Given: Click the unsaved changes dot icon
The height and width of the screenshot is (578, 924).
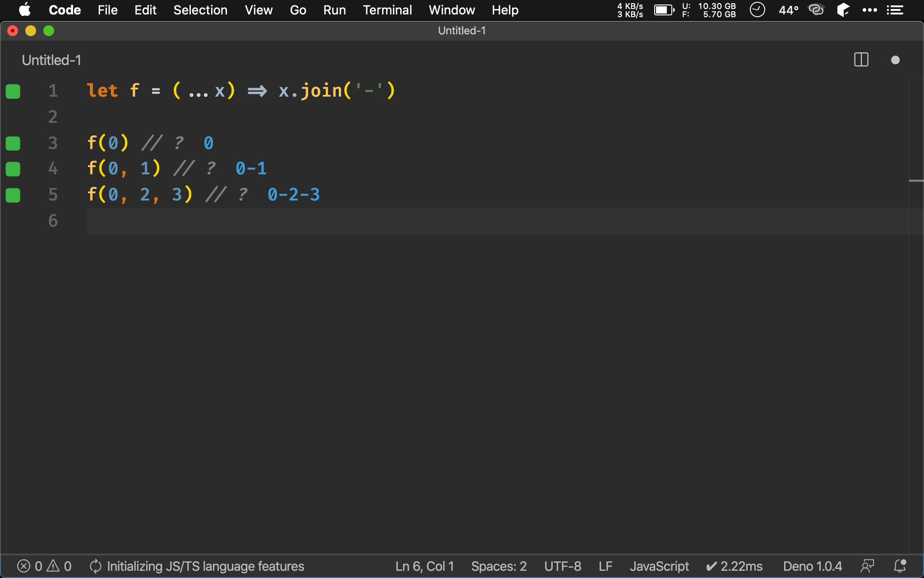Looking at the screenshot, I should coord(895,60).
